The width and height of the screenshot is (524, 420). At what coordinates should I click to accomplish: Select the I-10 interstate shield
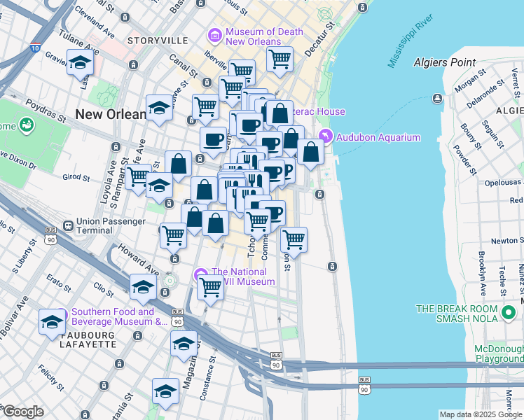(35, 47)
